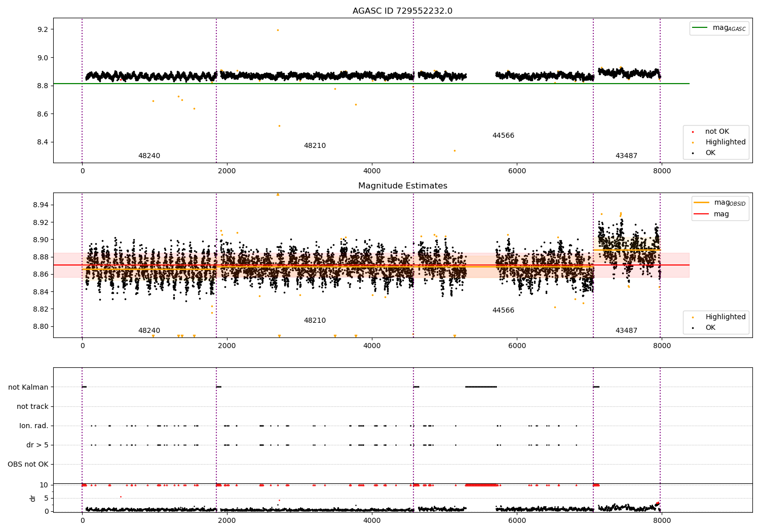Screen dimensions: 760x532
Task: Click the 'OBS not OK' axis label
Action: [x=28, y=465]
